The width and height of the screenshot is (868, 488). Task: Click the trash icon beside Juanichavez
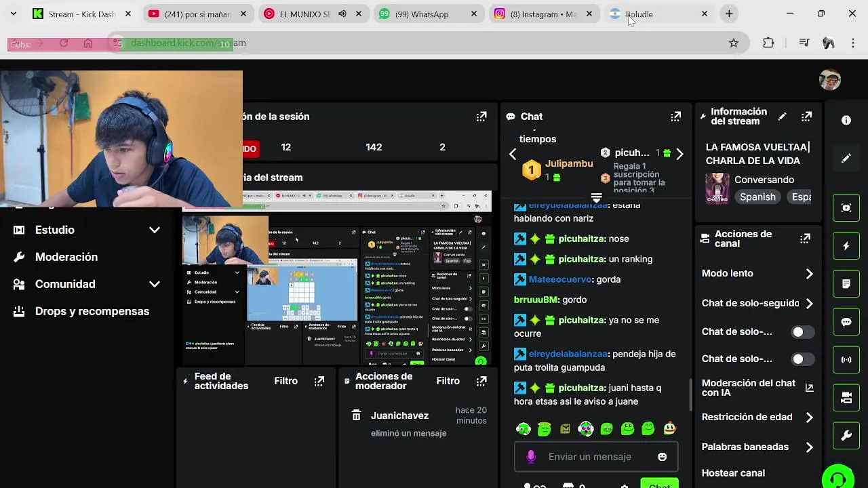pos(356,415)
